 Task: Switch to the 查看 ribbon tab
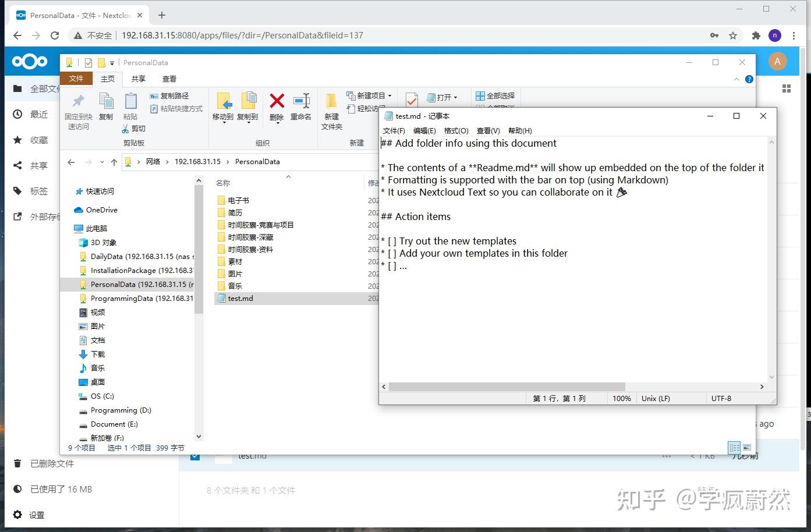point(169,79)
